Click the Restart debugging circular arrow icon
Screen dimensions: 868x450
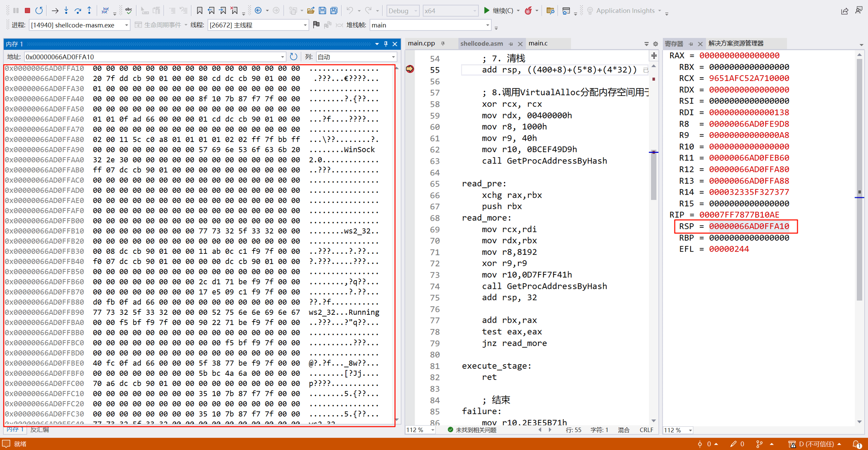(x=39, y=11)
